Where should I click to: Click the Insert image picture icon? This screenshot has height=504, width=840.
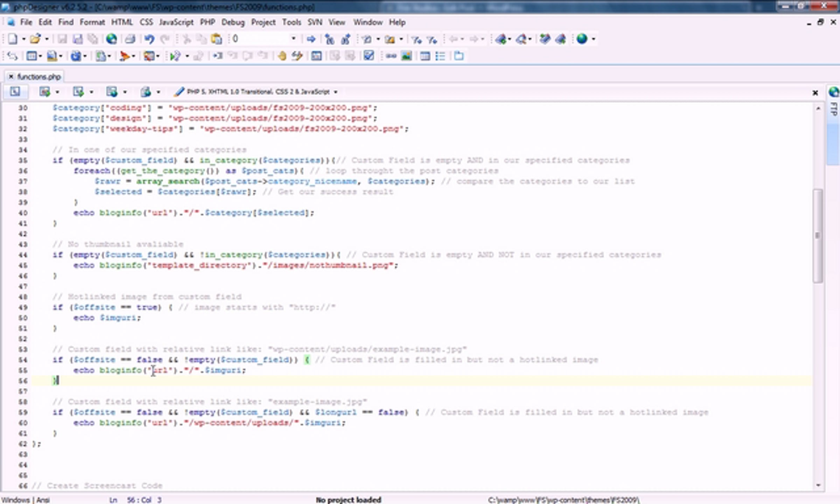(x=406, y=56)
